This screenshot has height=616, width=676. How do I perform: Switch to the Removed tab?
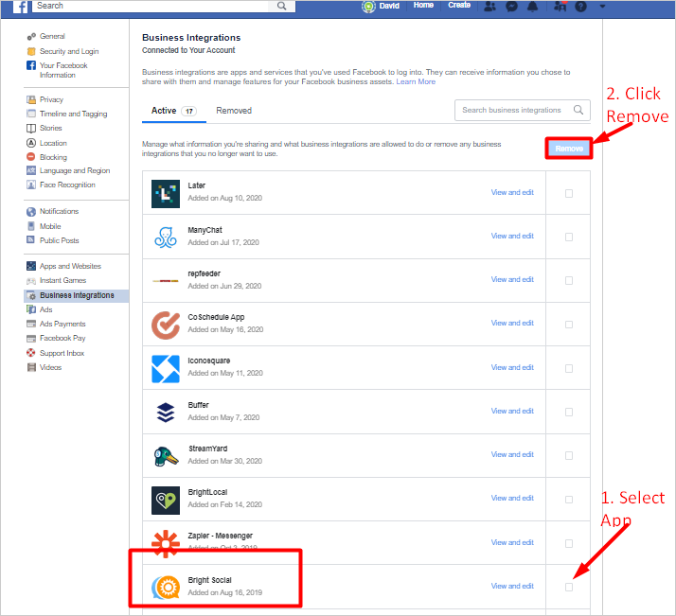(234, 111)
